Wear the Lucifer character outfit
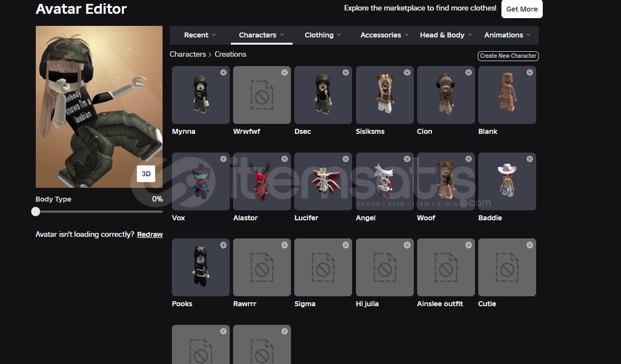Image resolution: width=621 pixels, height=364 pixels. 323,181
